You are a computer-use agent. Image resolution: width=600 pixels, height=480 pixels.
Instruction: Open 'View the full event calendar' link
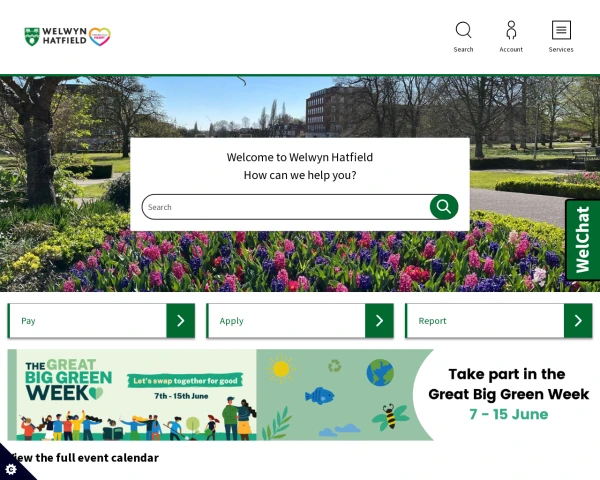pyautogui.click(x=84, y=457)
